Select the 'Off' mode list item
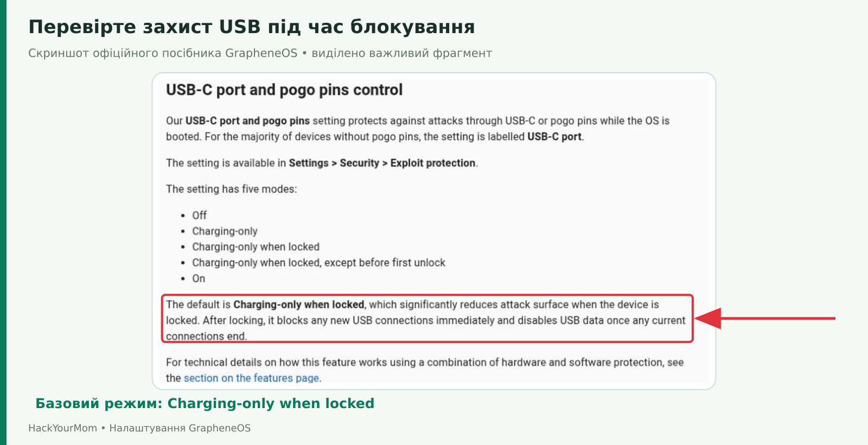This screenshot has width=868, height=445. [x=199, y=215]
